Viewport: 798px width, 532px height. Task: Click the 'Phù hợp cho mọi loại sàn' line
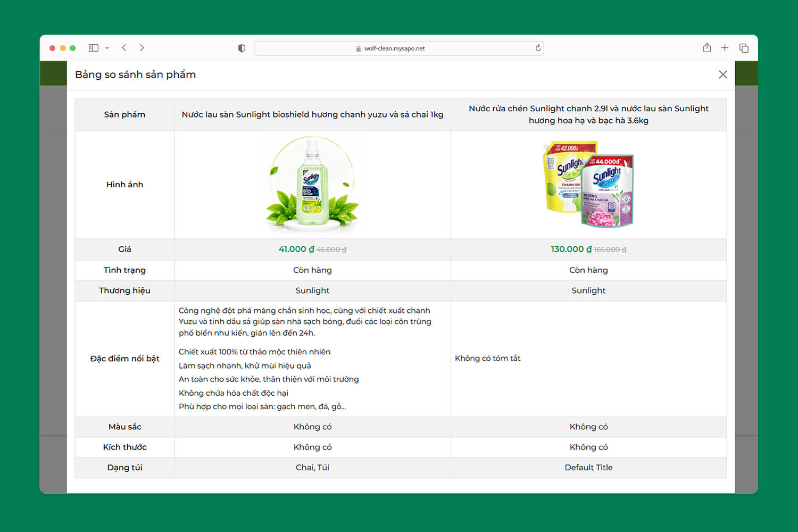[x=262, y=406]
